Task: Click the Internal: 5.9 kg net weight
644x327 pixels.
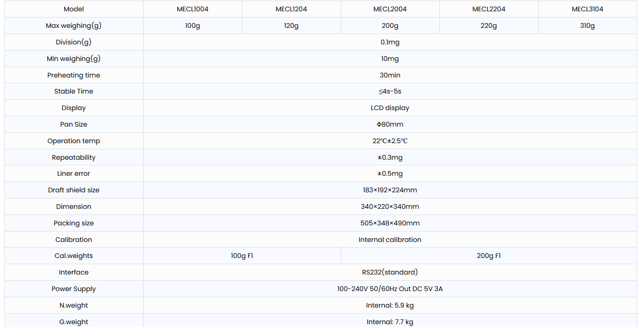Action: tap(390, 305)
